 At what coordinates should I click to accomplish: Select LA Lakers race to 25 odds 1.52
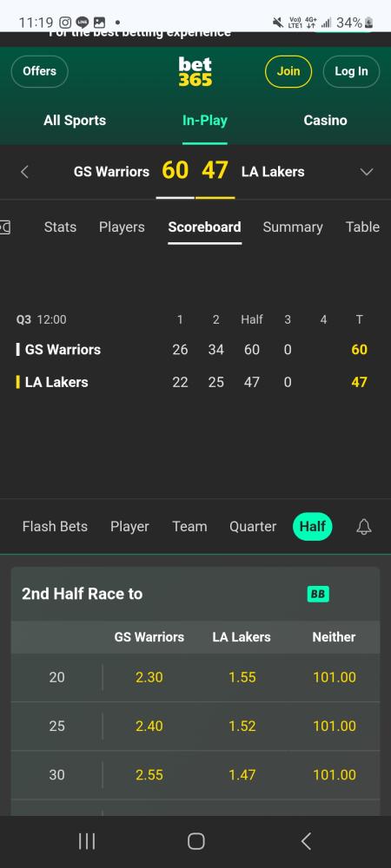(x=242, y=726)
